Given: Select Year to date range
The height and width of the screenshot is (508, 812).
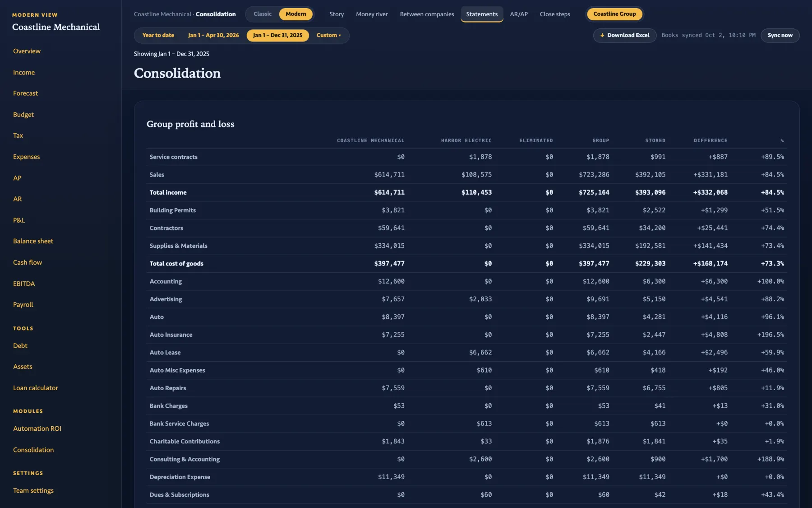Looking at the screenshot, I should point(158,35).
